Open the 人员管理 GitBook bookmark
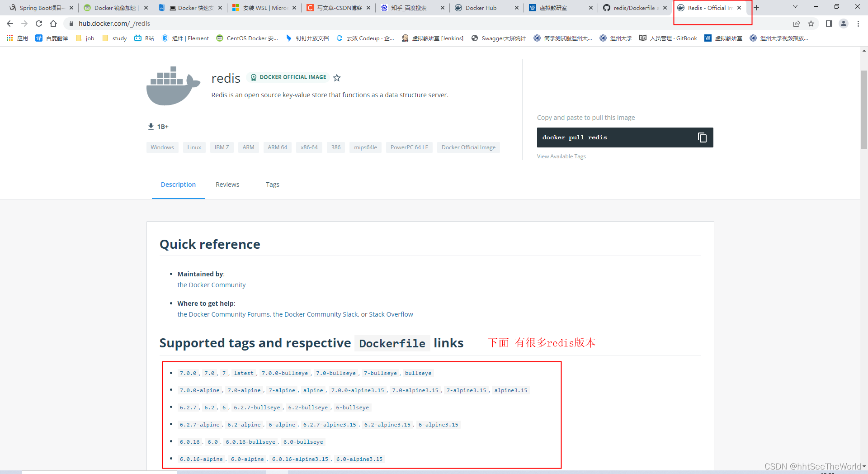 668,38
